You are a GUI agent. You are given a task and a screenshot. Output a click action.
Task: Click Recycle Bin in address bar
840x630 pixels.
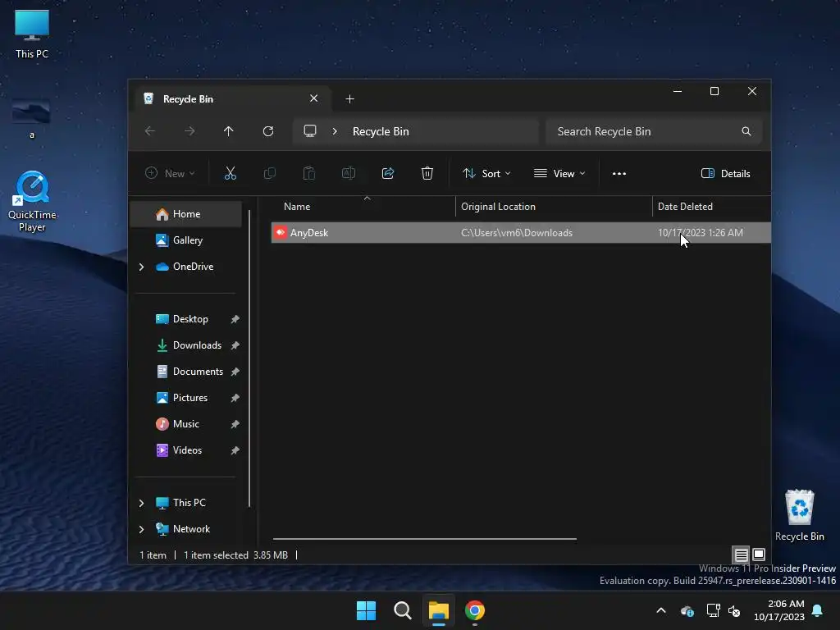pos(381,131)
